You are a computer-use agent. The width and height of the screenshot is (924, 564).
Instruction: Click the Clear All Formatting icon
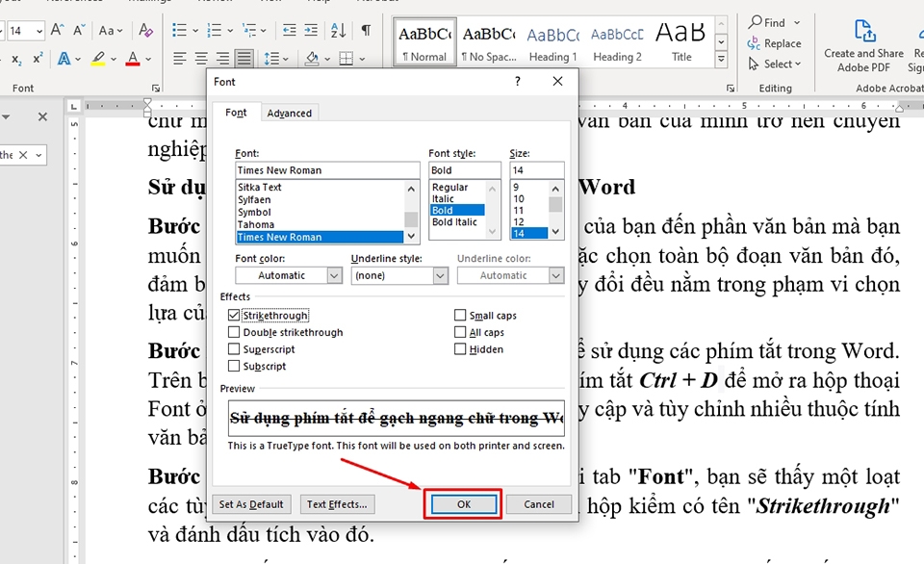click(145, 30)
